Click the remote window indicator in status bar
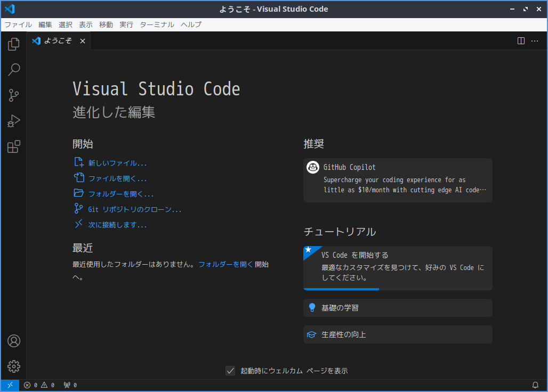Image resolution: width=548 pixels, height=392 pixels. click(10, 385)
